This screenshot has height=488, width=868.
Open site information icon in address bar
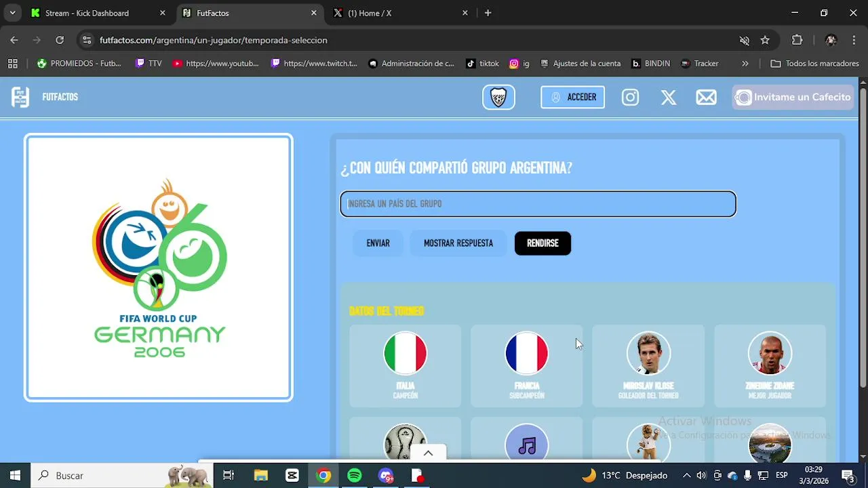click(x=86, y=40)
